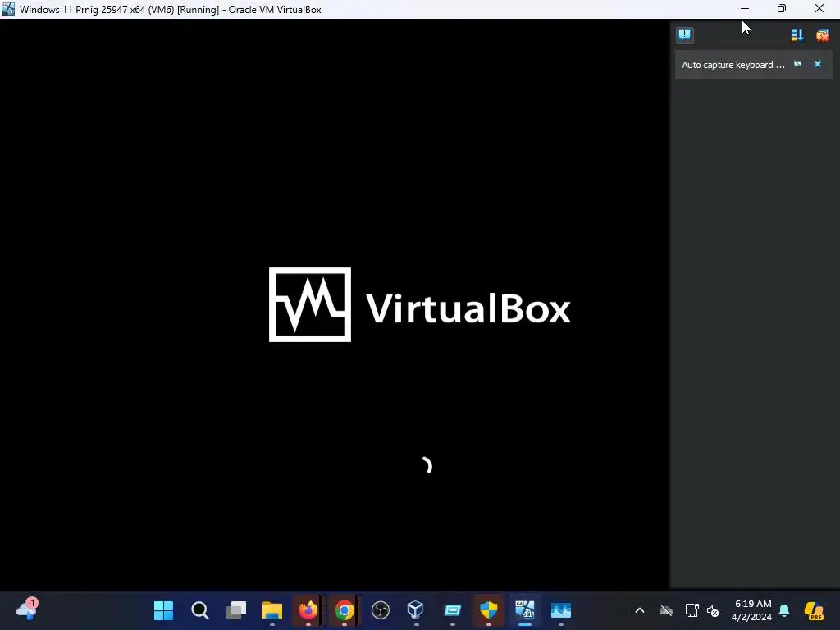Screen dimensions: 840x630
Task: Click the VirtualBox VM window title bar icon
Action: click(x=8, y=9)
